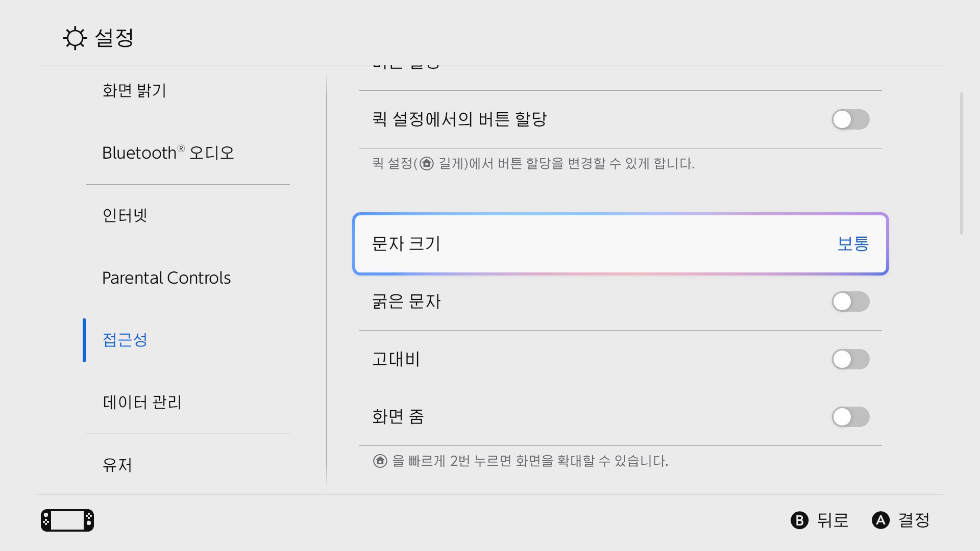Click the B button icon for back
Image resolution: width=980 pixels, height=551 pixels.
pyautogui.click(x=800, y=520)
